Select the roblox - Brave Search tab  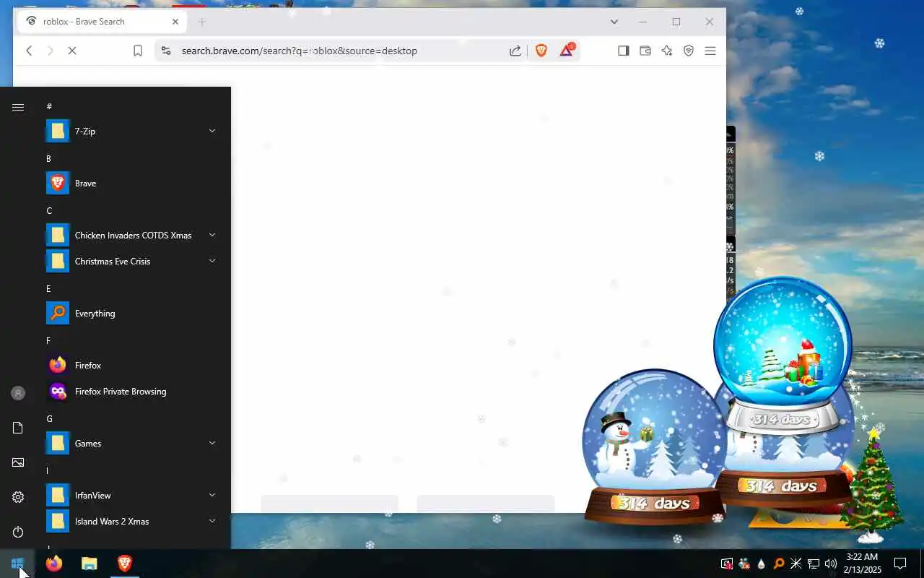102,22
